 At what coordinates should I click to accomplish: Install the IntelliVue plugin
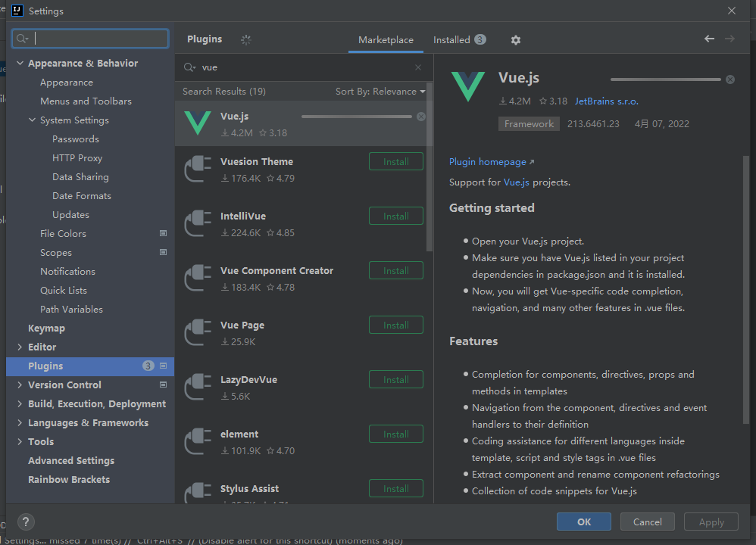[x=396, y=216]
